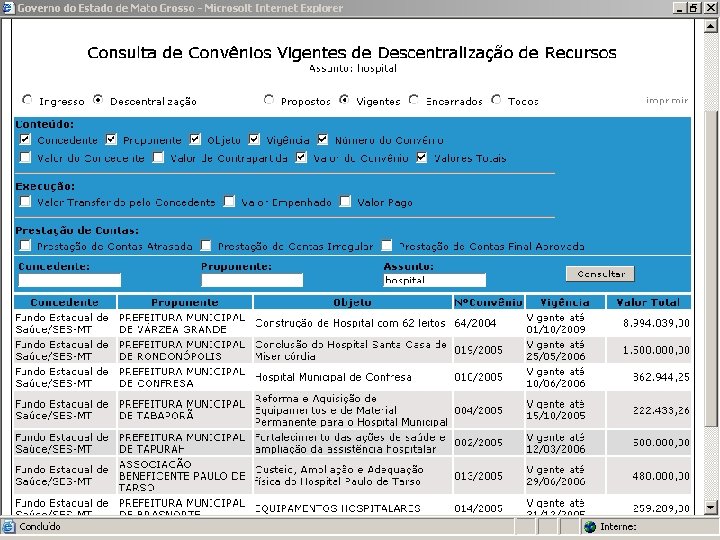This screenshot has height=540, width=720.
Task: Click the vertical scrollbar up arrow
Action: click(x=710, y=27)
